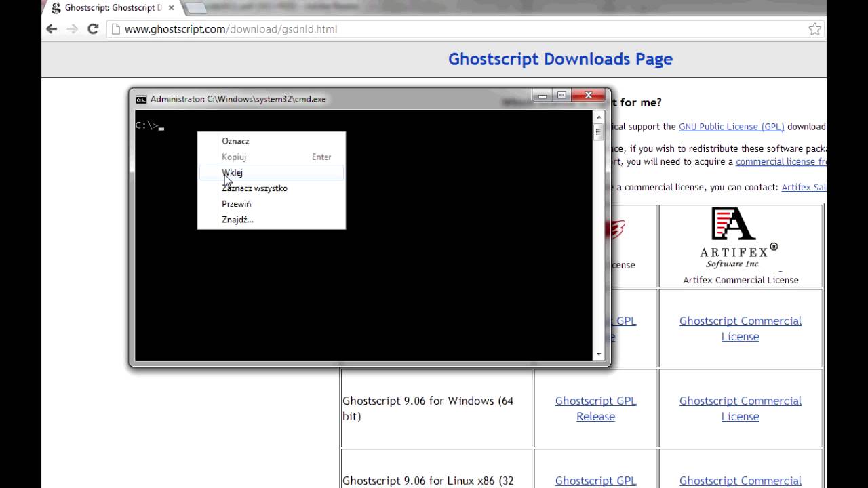Open Commercial License link for Linux x86 row
Screen dimensions: 868x488
coord(740,481)
